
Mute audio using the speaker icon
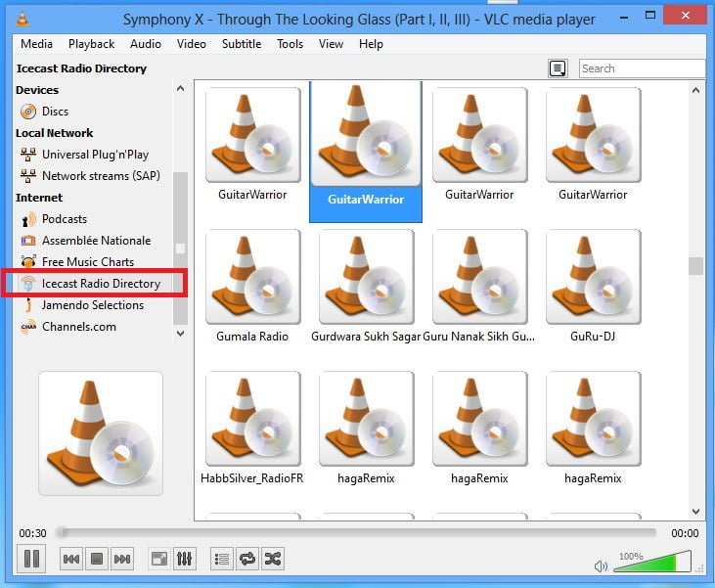601,565
